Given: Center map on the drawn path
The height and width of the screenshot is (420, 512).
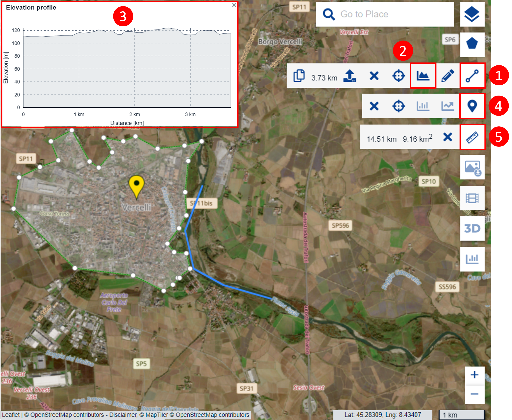Looking at the screenshot, I should (x=398, y=76).
